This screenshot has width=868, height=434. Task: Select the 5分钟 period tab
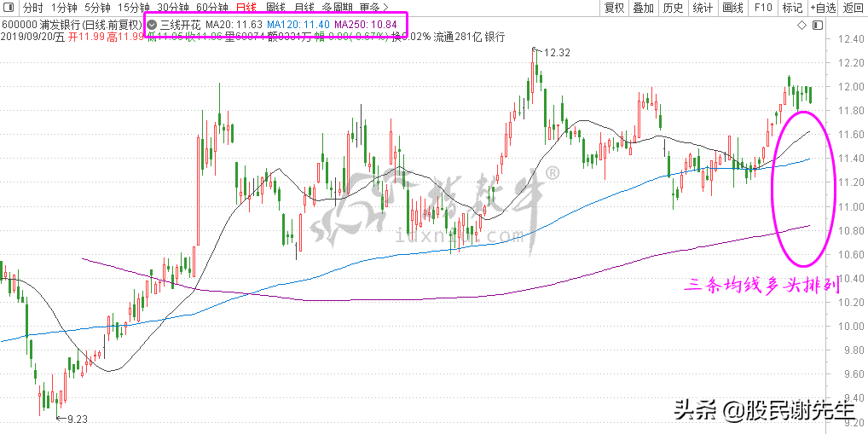pyautogui.click(x=98, y=8)
